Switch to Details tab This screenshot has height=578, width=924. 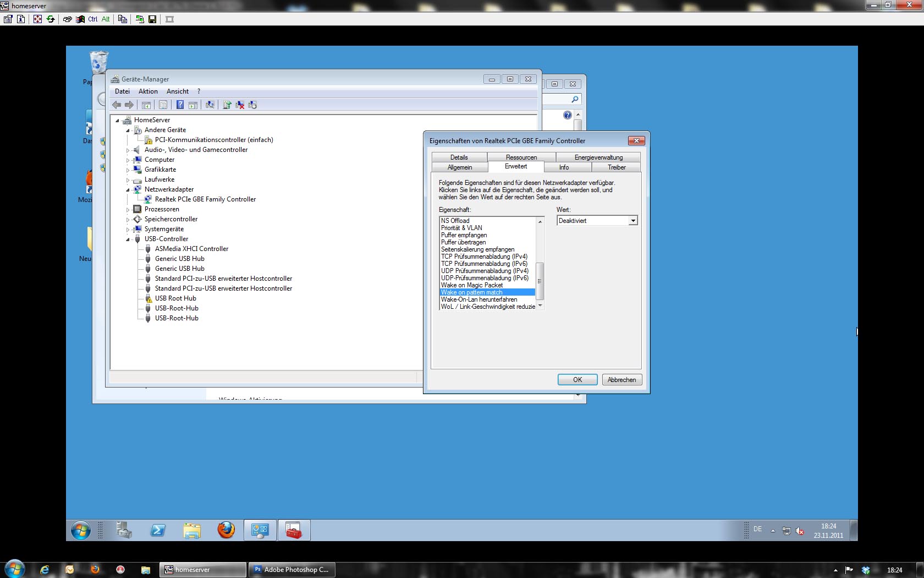click(x=459, y=157)
